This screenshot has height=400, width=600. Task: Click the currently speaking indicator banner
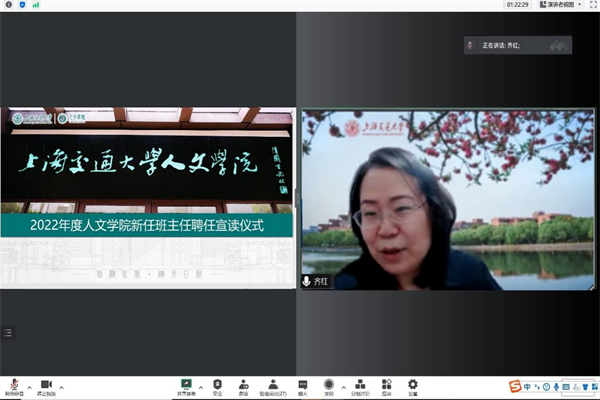518,45
